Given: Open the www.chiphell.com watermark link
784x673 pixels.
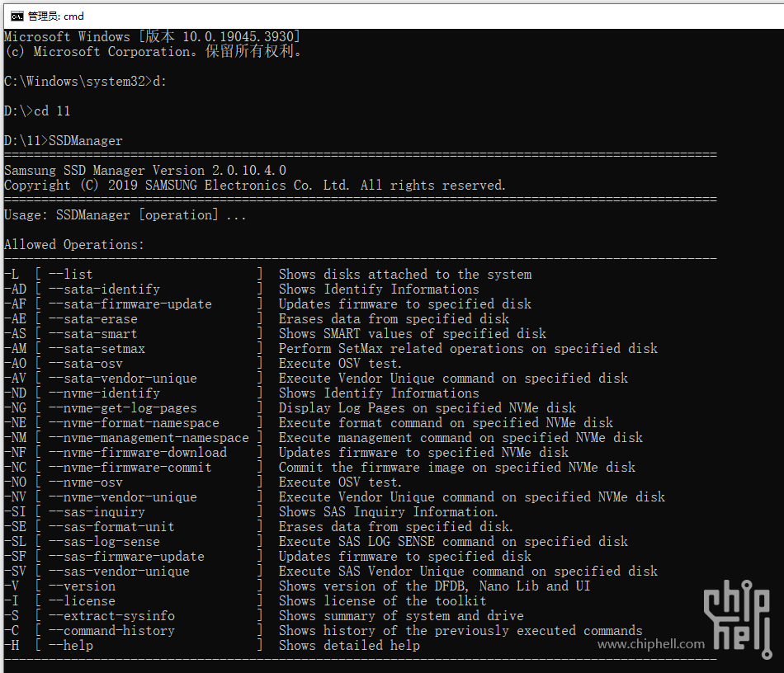Looking at the screenshot, I should click(x=651, y=643).
